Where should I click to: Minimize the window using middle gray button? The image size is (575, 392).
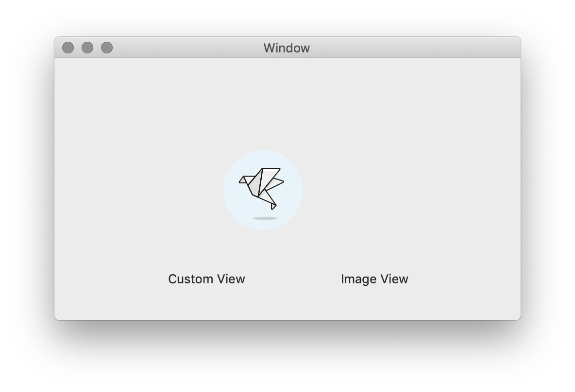tap(87, 48)
